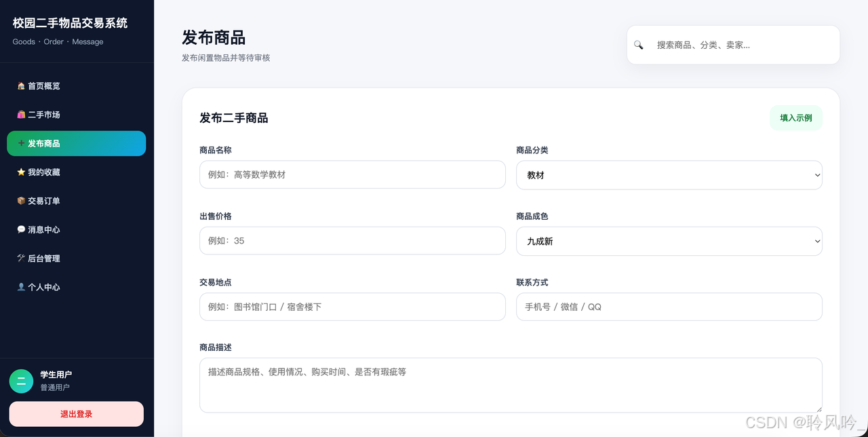This screenshot has height=437, width=868.
Task: Open the 商品成色 dropdown showing 九成新
Action: click(x=669, y=241)
